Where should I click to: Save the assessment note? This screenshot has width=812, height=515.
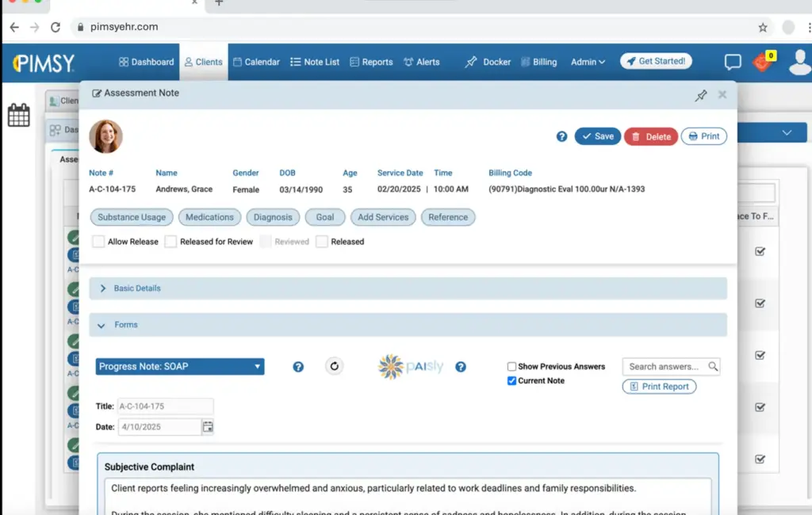point(598,136)
